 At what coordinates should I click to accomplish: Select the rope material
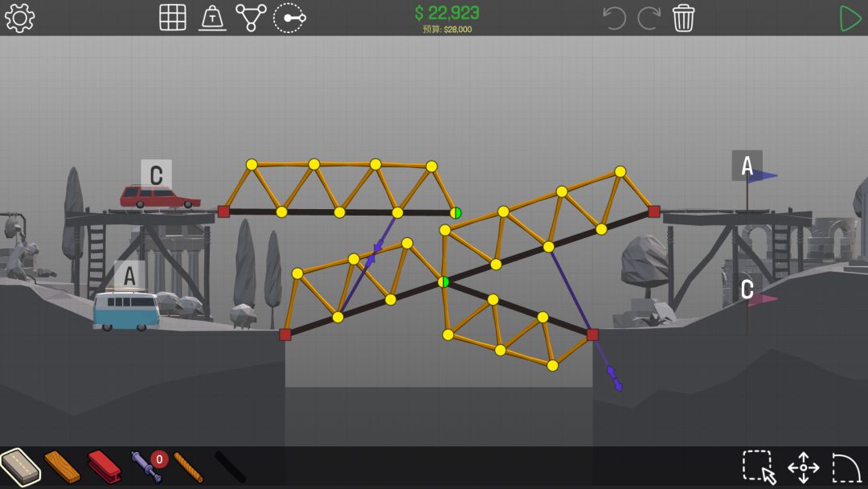189,467
